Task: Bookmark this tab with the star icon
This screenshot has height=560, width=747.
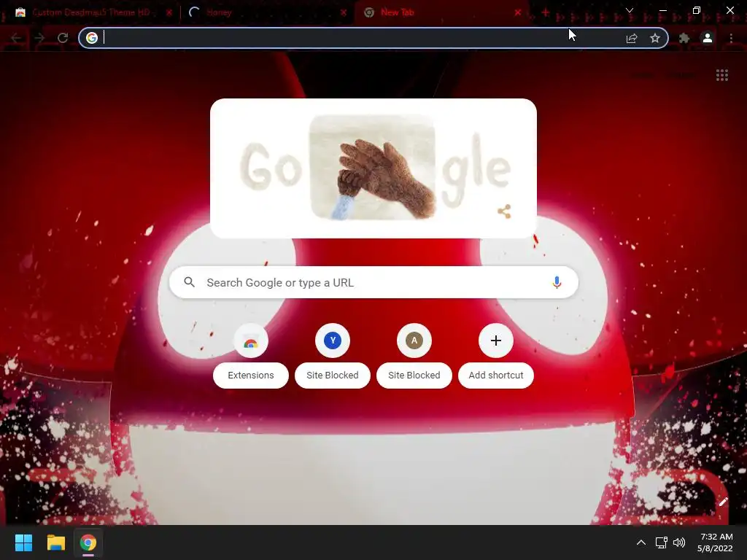Action: point(655,38)
